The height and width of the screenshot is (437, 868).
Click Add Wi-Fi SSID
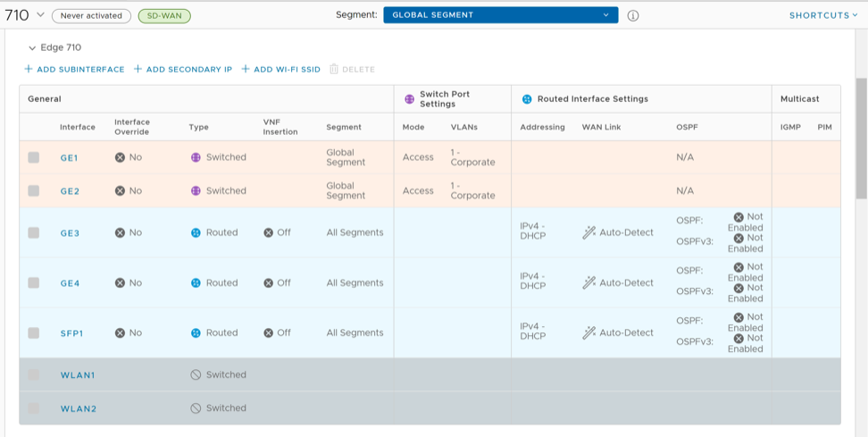(x=280, y=69)
